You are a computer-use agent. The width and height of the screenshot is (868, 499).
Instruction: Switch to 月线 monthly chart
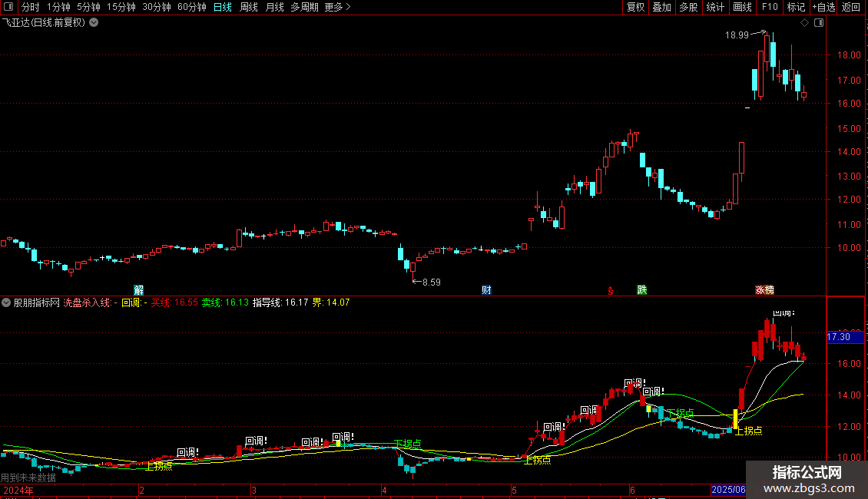click(x=274, y=7)
